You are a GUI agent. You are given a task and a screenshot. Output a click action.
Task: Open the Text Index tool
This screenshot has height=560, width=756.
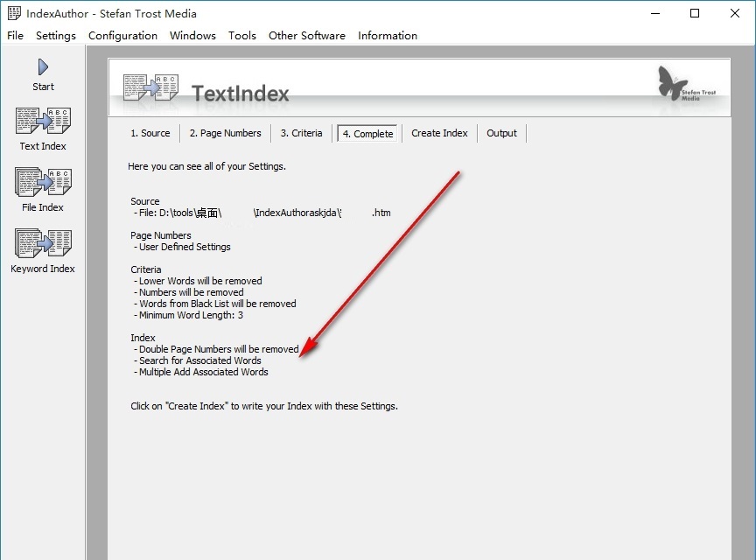(x=43, y=129)
